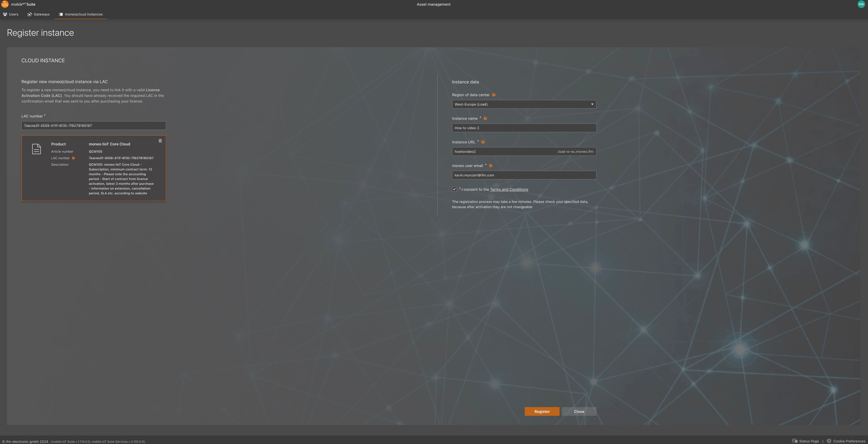Click the .load-w-eu.moneo.ifm URL suffix
This screenshot has height=444, width=868.
pos(575,152)
